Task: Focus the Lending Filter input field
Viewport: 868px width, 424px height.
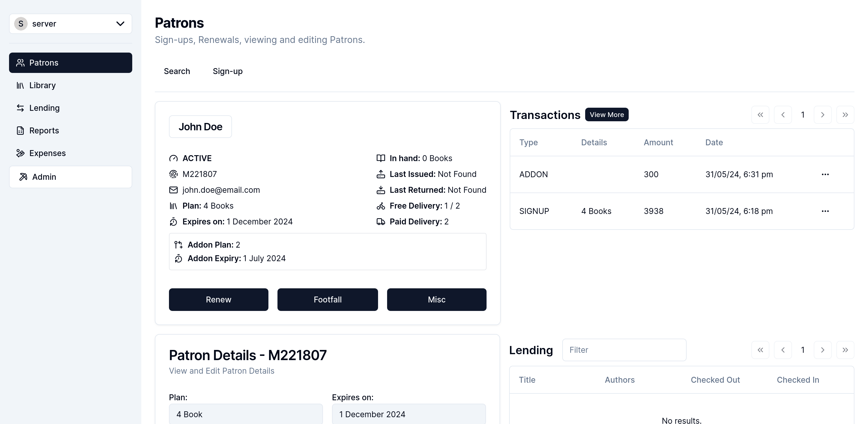Action: (624, 350)
